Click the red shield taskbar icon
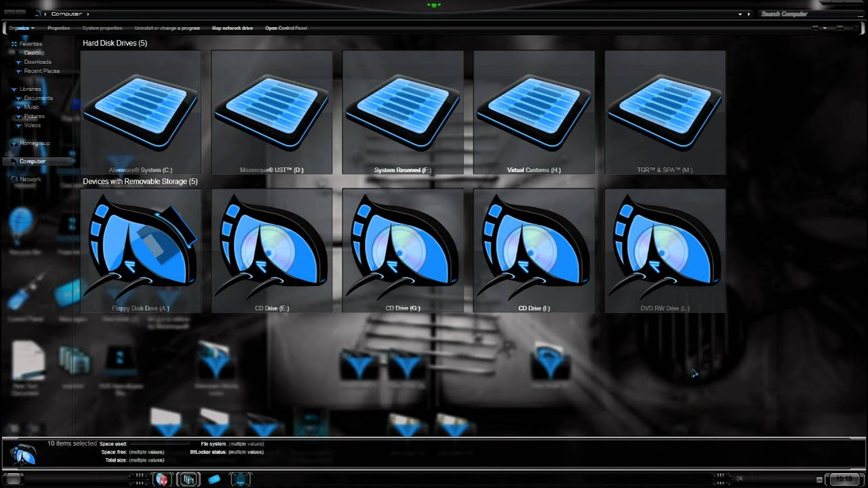The height and width of the screenshot is (488, 868). [x=162, y=479]
